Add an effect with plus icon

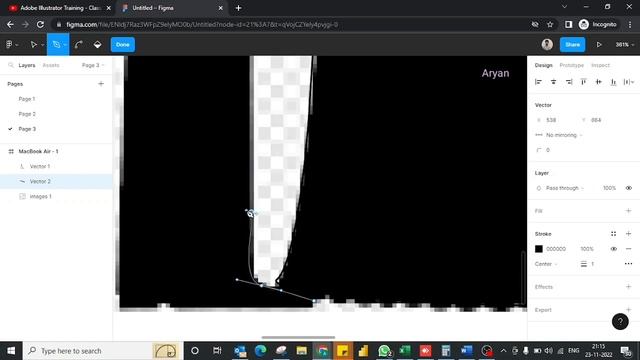[x=629, y=287]
